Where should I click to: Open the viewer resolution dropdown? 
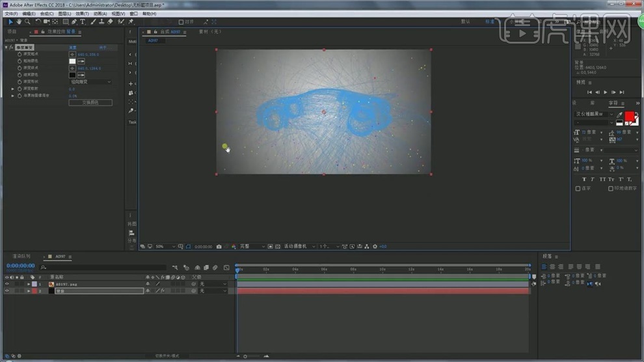pyautogui.click(x=252, y=247)
